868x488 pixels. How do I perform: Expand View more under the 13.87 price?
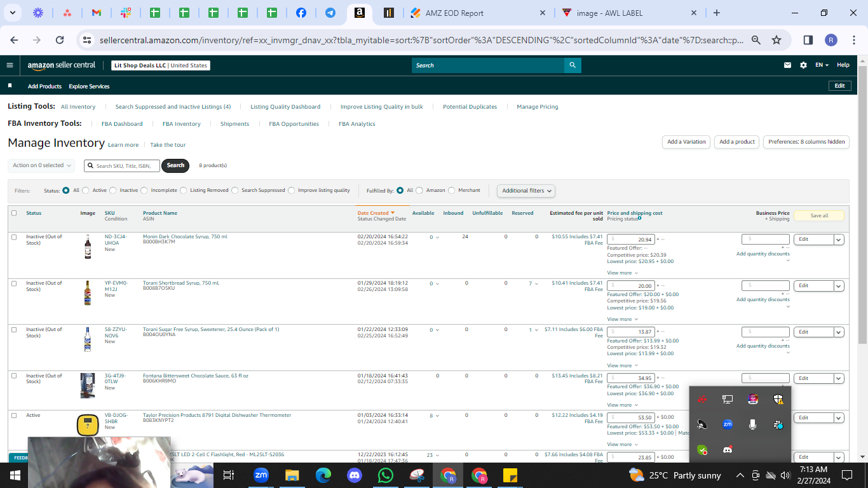tap(621, 365)
